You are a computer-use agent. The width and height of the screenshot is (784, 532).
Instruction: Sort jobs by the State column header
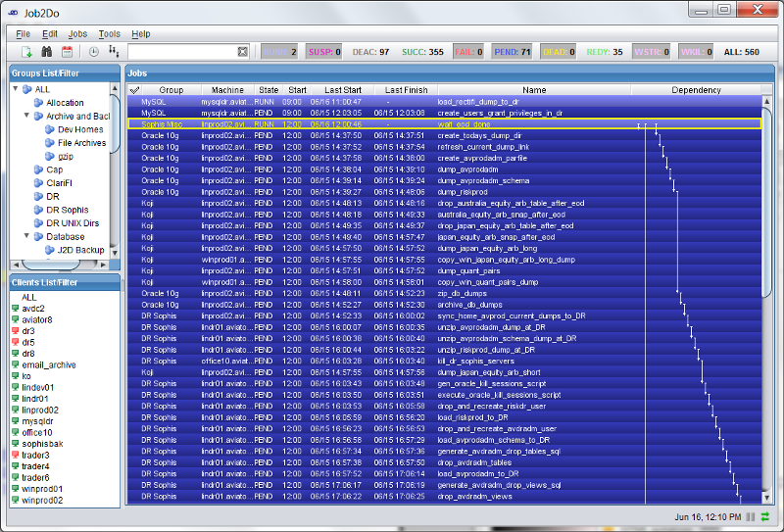(x=269, y=90)
